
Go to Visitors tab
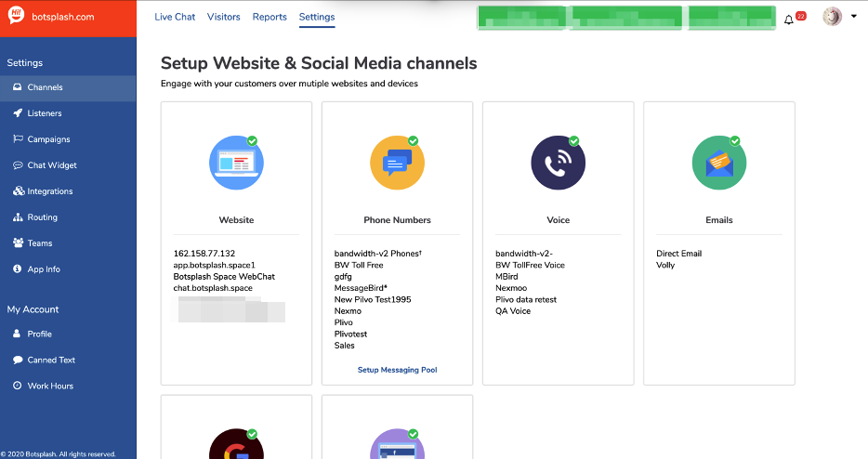[x=224, y=17]
